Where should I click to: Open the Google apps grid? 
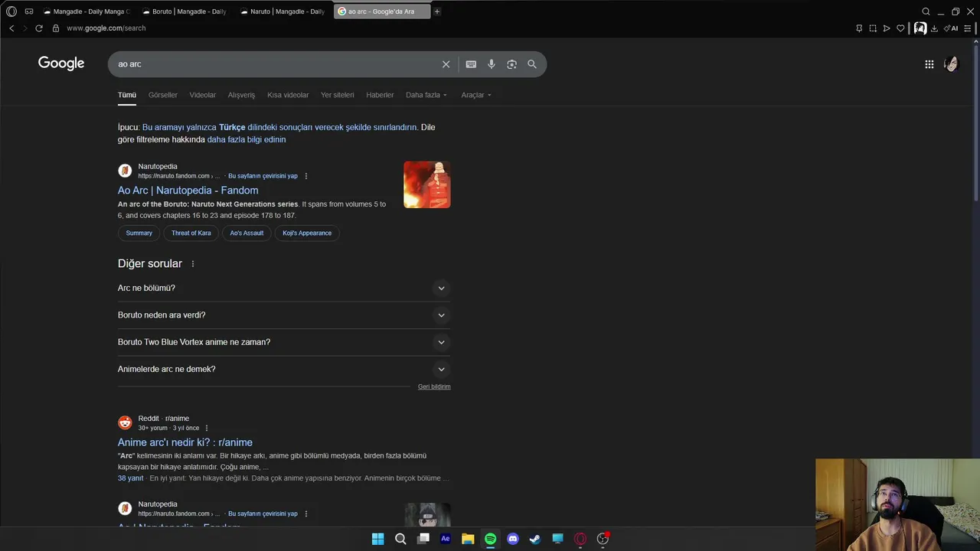[929, 64]
